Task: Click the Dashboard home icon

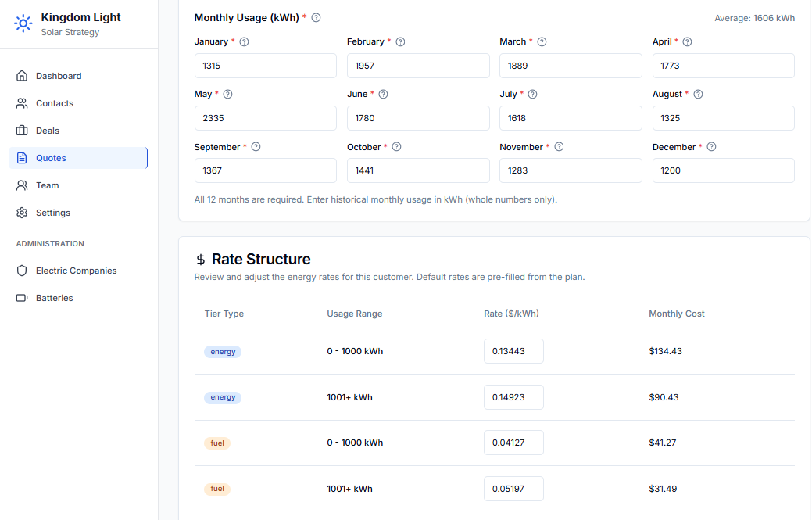Action: point(22,76)
